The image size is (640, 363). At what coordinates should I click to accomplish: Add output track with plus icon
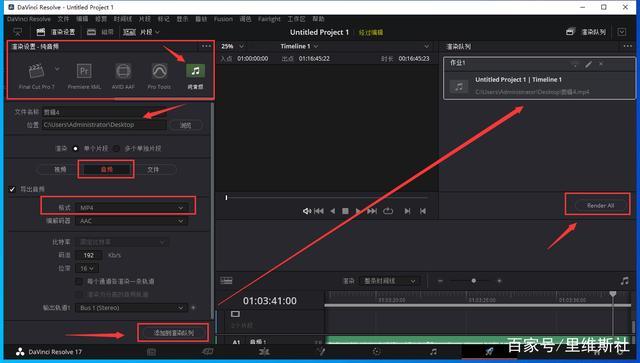coord(193,307)
